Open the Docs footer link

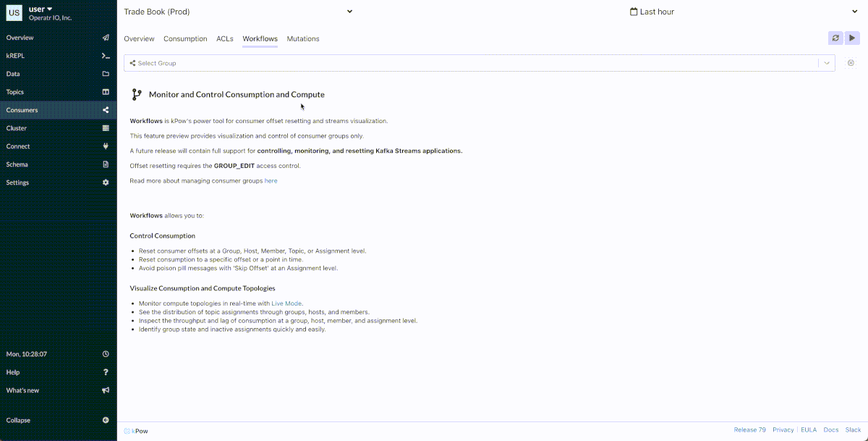coord(831,430)
